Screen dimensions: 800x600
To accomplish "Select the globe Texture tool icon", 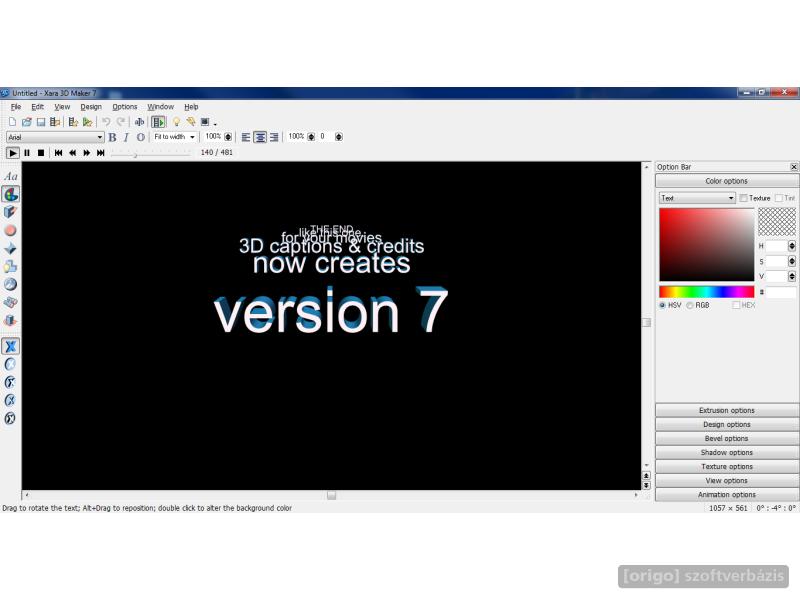I will tap(11, 284).
